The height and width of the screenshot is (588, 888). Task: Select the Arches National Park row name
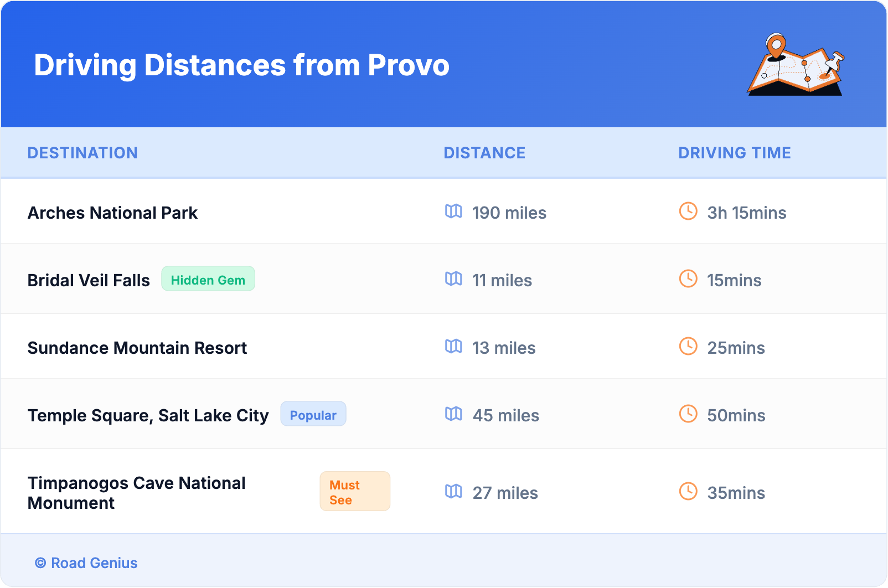coord(112,213)
